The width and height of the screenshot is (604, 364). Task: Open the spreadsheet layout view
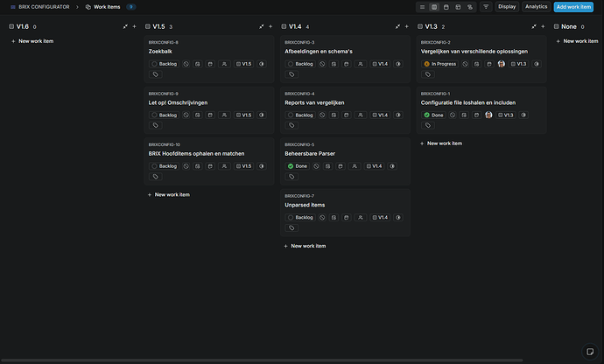coord(459,6)
